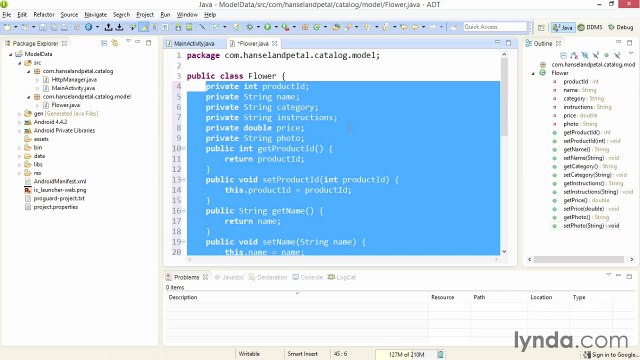Click the New Java Class icon
This screenshot has width=640, height=360.
316,27
